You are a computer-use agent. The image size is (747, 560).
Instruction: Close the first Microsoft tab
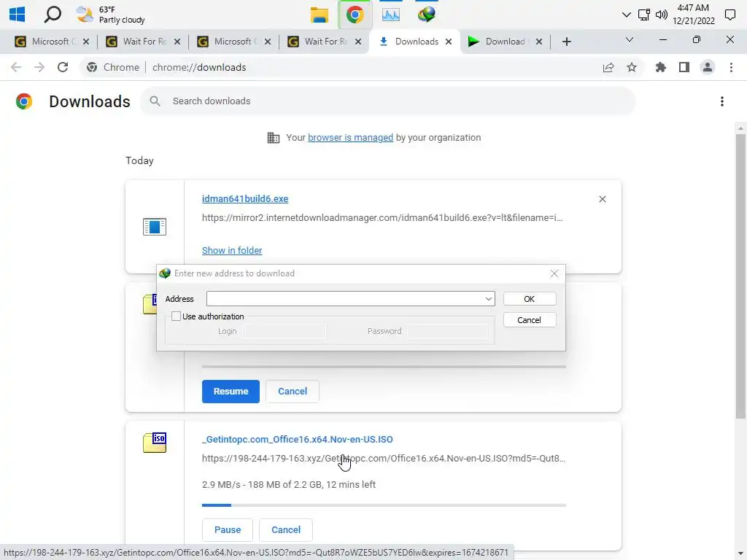[x=86, y=42]
